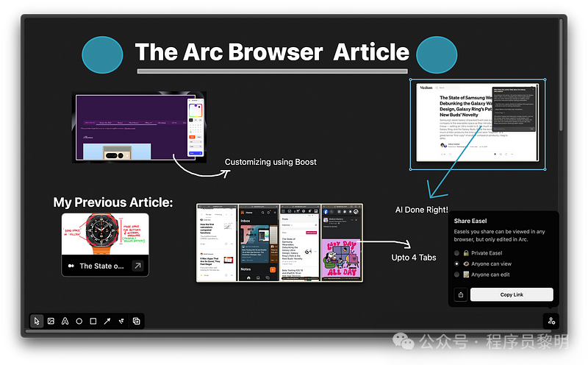Image resolution: width=588 pixels, height=365 pixels.
Task: Click the easel vertical scrollbar
Action: [x=561, y=75]
